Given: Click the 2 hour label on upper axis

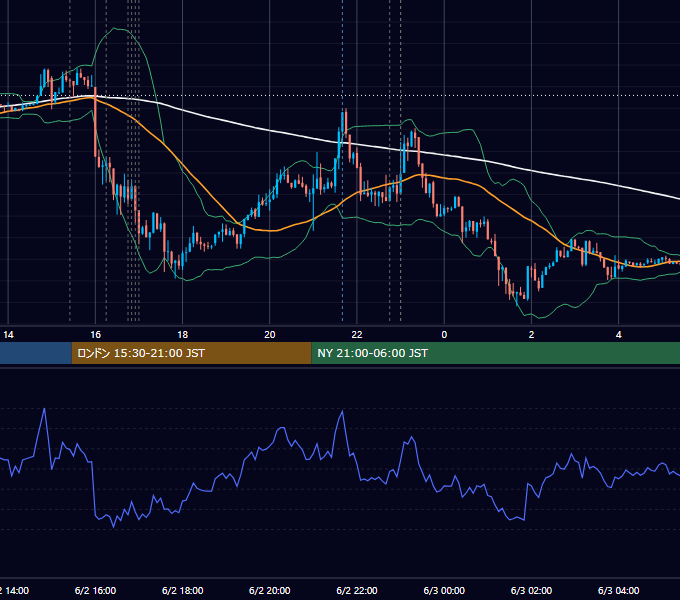Looking at the screenshot, I should [531, 335].
